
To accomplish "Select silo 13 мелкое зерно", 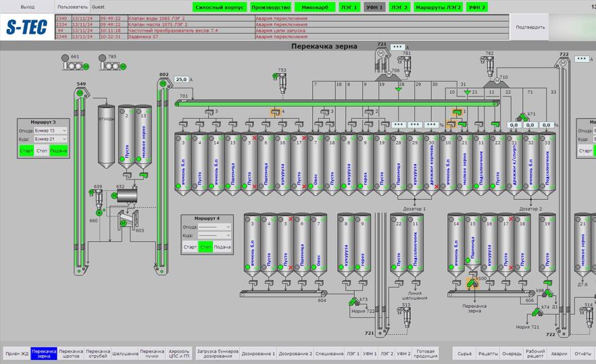I will pyautogui.click(x=143, y=137).
